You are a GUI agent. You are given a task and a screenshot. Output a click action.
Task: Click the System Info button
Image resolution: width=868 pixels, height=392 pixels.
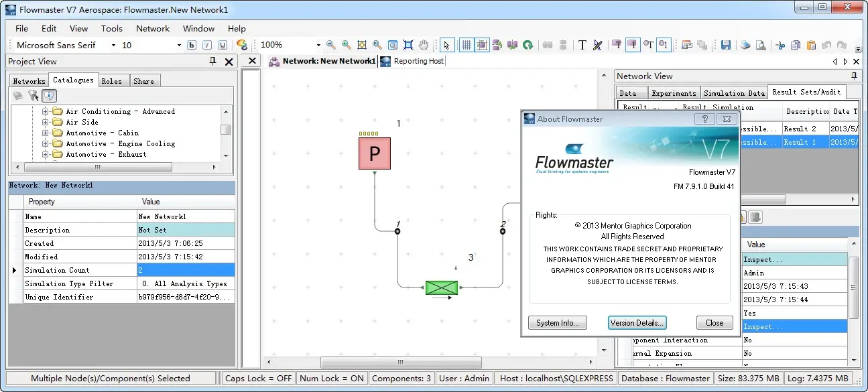coord(558,323)
